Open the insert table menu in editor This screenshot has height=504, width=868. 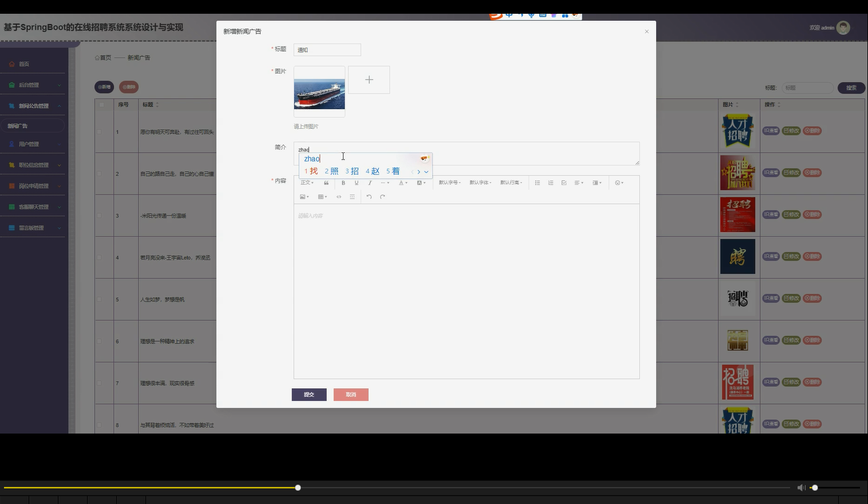point(322,196)
